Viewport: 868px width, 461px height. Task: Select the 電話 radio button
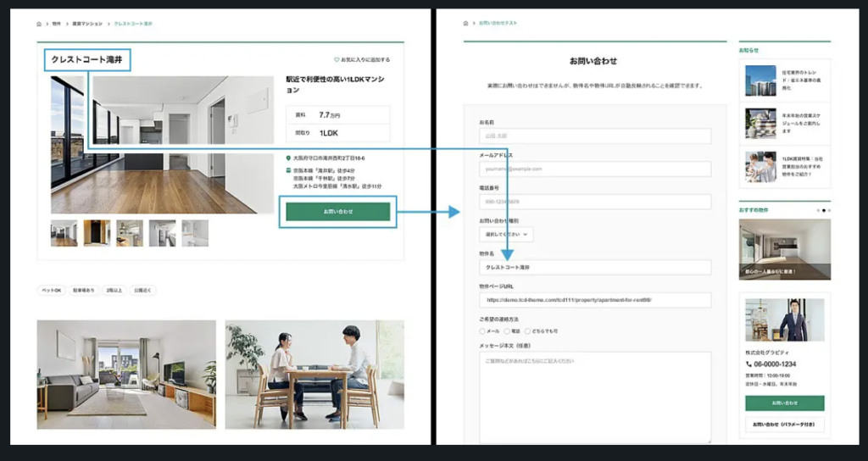click(x=506, y=331)
